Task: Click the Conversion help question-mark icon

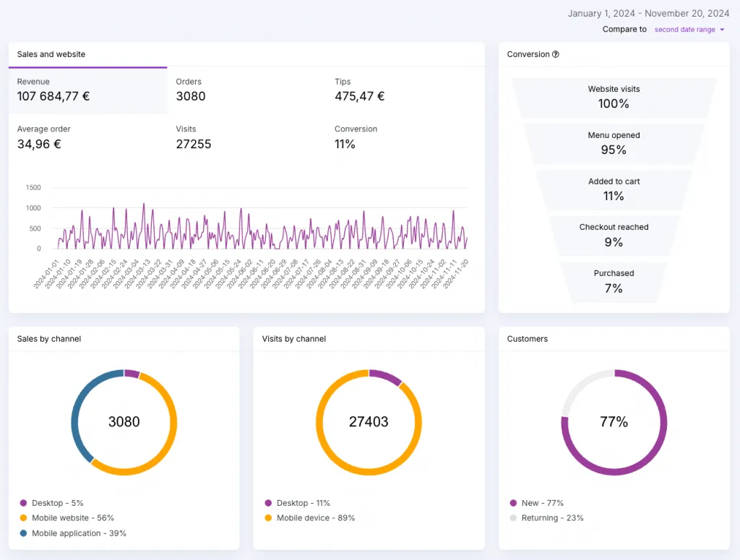Action: 556,54
